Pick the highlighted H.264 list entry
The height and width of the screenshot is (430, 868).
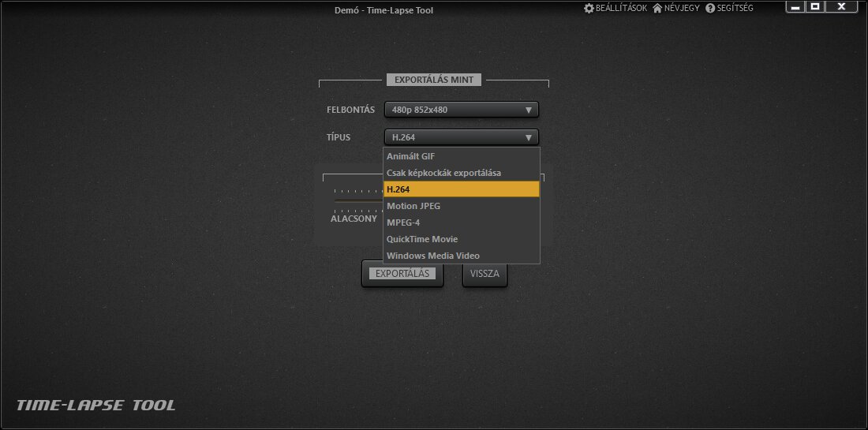click(461, 189)
